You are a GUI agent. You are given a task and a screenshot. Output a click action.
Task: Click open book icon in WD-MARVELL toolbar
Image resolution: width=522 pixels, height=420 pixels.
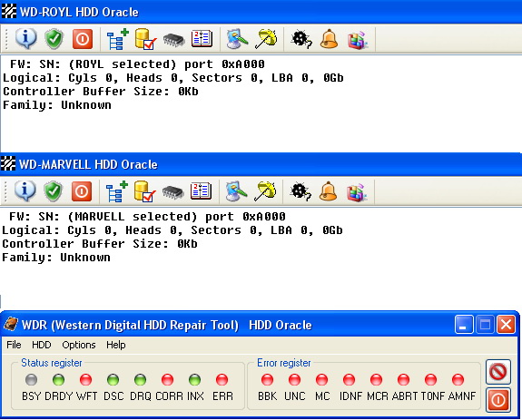click(x=201, y=191)
